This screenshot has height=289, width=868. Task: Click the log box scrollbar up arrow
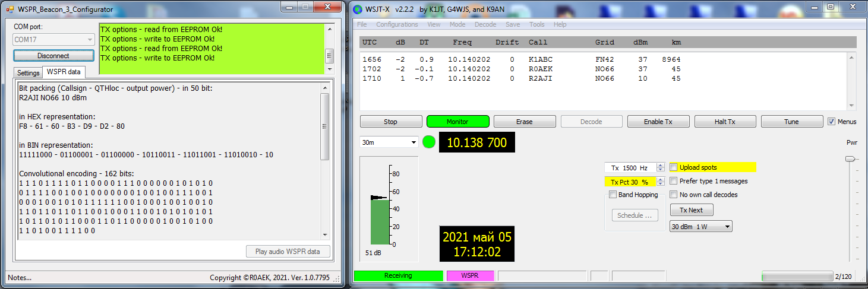pos(329,28)
